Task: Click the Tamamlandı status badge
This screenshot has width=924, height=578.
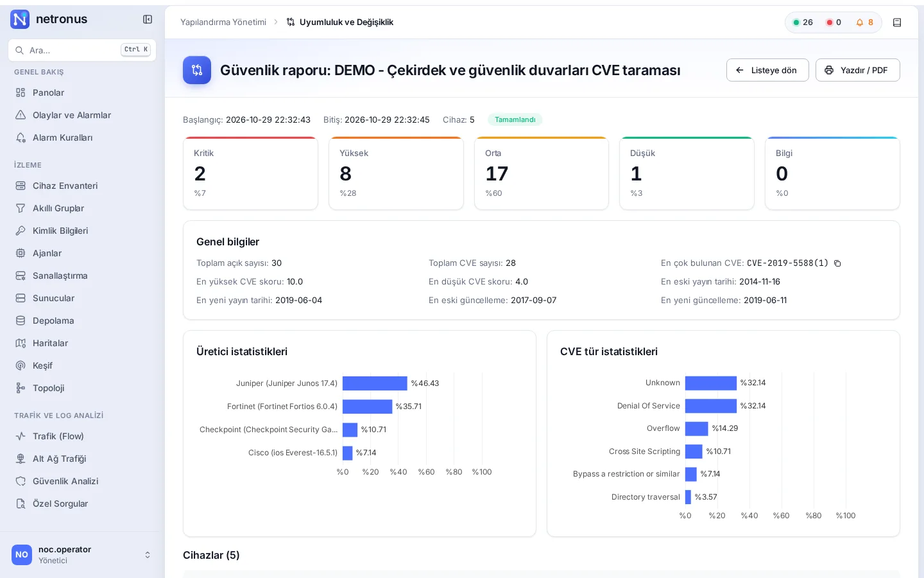Action: point(515,119)
